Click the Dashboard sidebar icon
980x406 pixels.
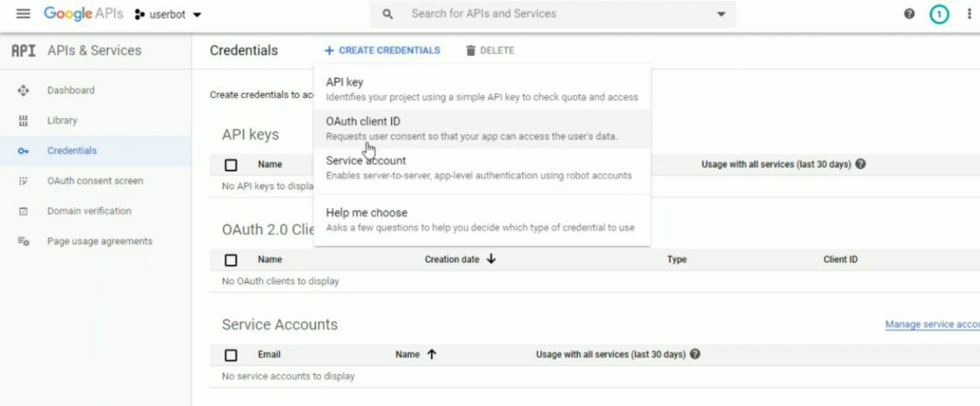click(23, 90)
